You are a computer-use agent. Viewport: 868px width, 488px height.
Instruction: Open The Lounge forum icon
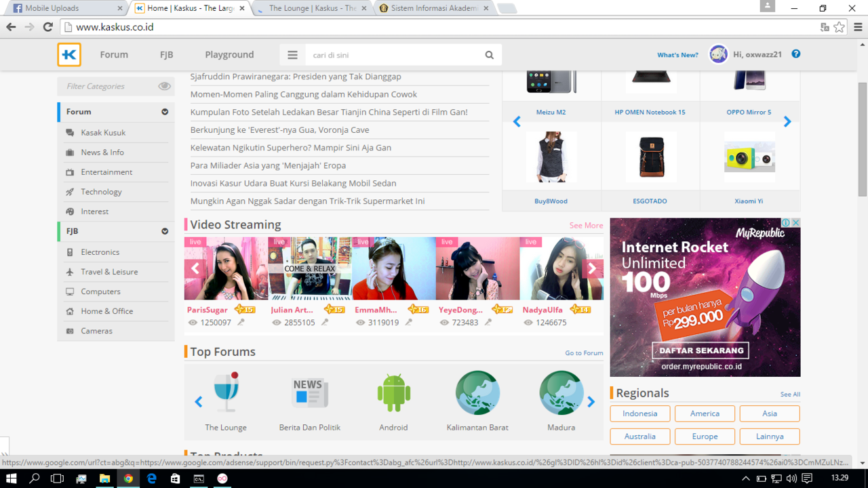tap(226, 392)
